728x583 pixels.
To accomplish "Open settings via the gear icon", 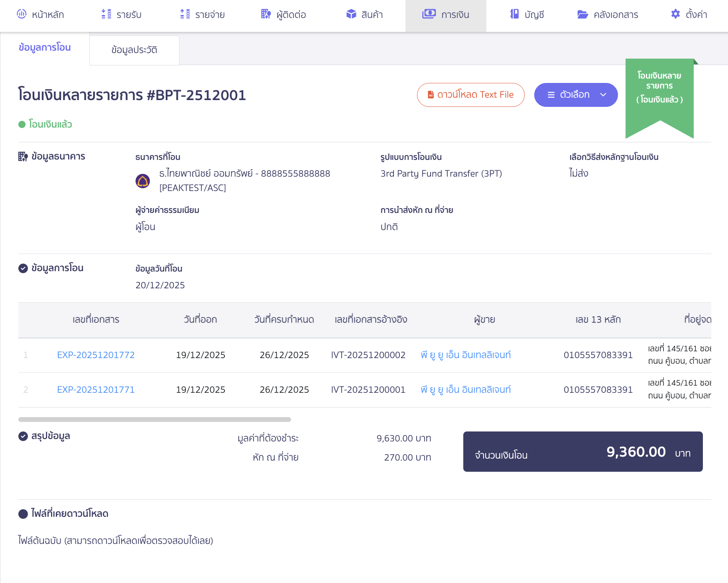I will 675,14.
